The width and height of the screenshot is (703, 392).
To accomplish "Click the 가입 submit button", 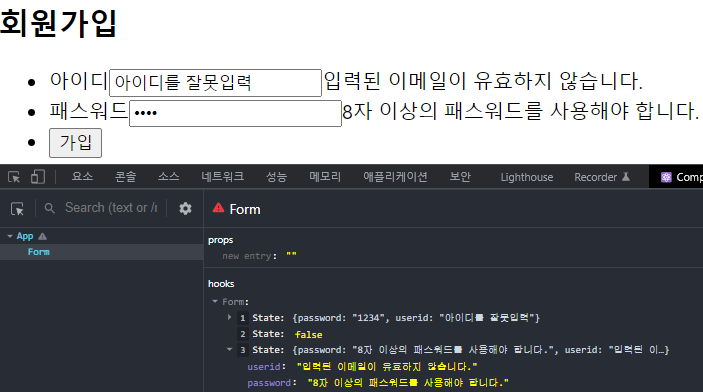I will coord(75,143).
